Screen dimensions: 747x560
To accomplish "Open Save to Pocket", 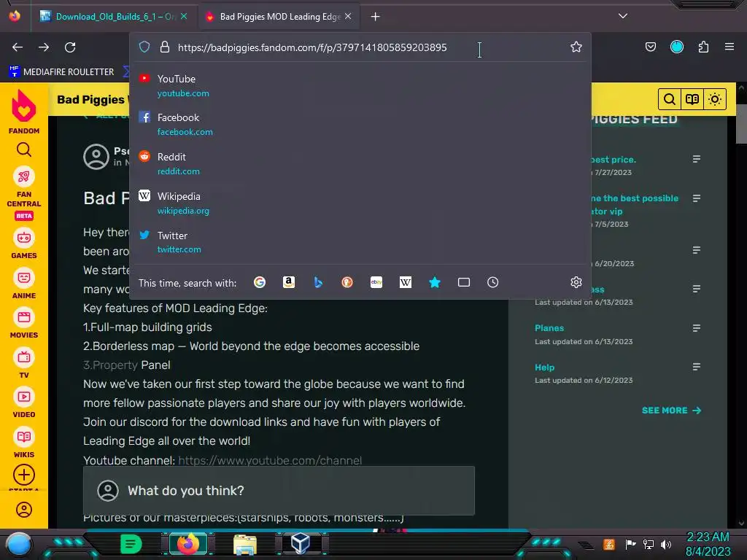I will pos(650,47).
